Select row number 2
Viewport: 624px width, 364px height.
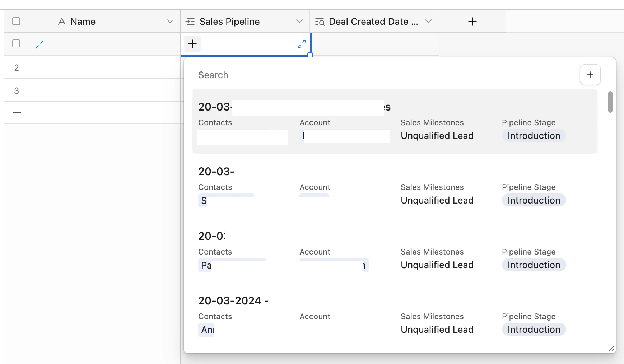pyautogui.click(x=17, y=68)
